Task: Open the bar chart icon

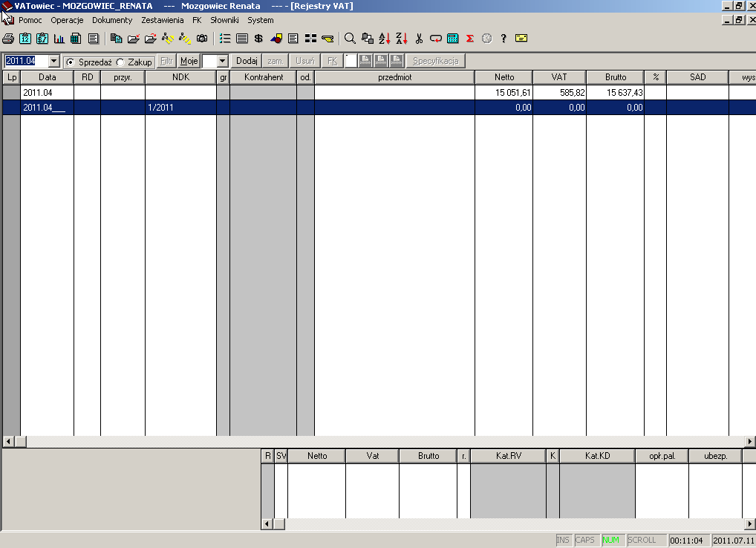Action: [59, 39]
